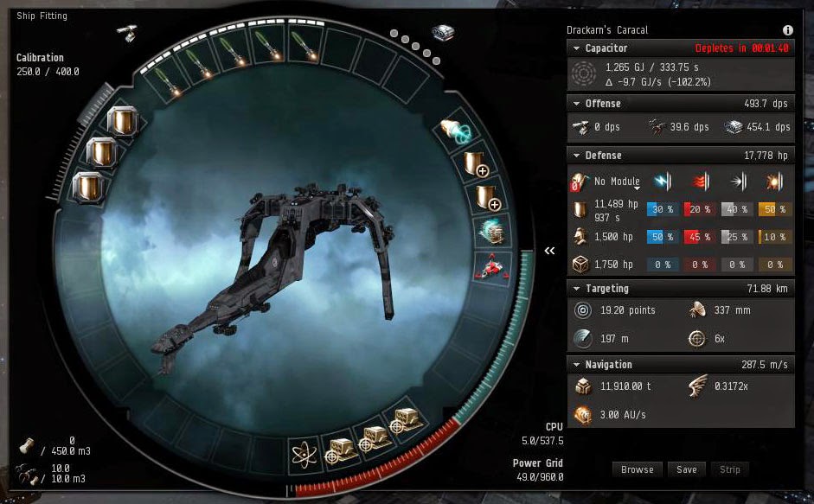Click the turret dps icon showing 0 dps
The image size is (814, 504).
coord(580,127)
